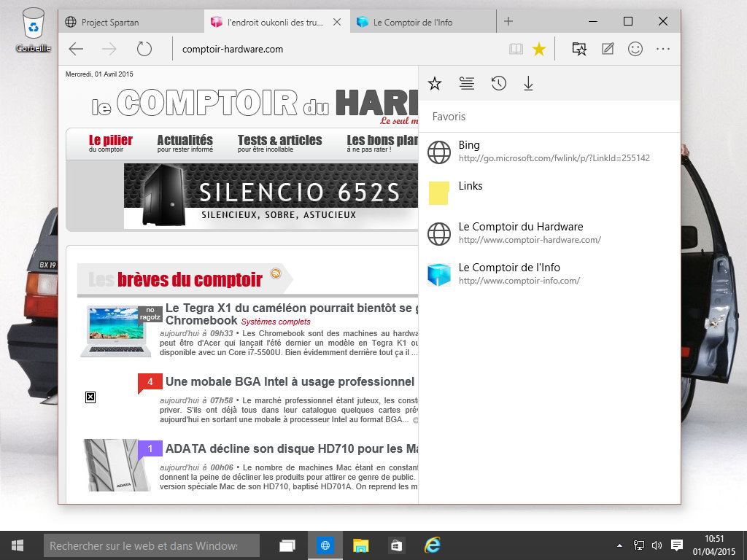Viewport: 747px width, 560px height.
Task: Open Task View on the taskbar
Action: tap(287, 545)
